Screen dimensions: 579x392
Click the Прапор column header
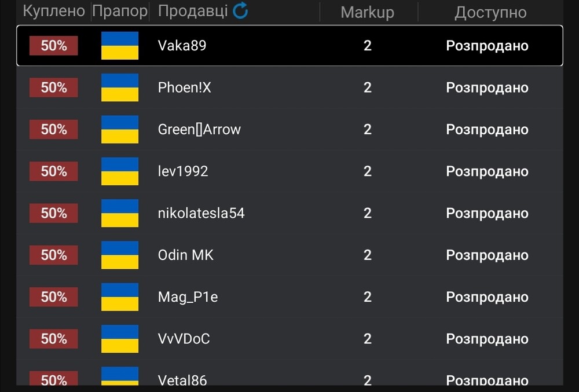point(120,11)
